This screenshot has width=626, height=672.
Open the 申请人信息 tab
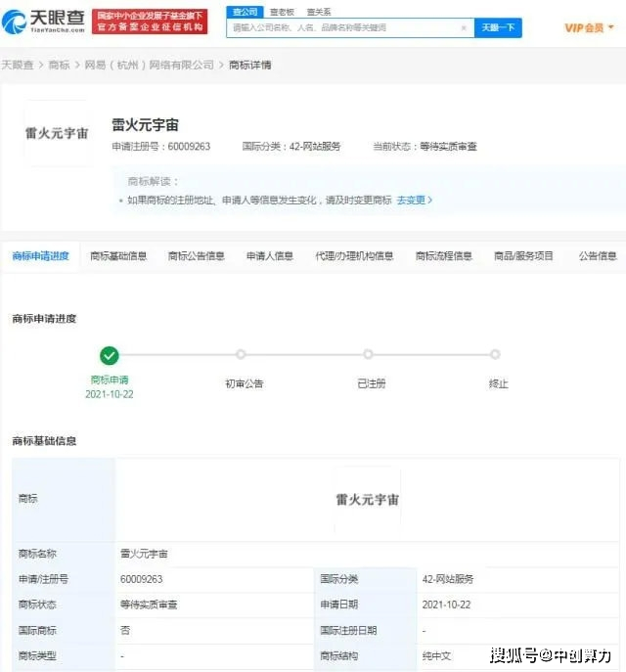click(270, 256)
